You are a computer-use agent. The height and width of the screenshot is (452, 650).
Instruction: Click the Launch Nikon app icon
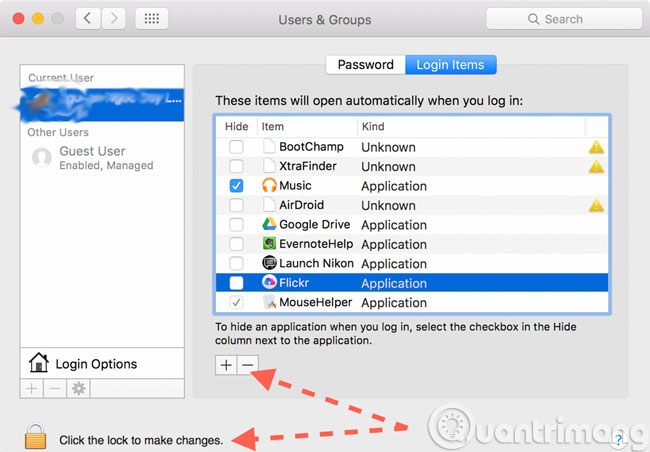coord(269,263)
